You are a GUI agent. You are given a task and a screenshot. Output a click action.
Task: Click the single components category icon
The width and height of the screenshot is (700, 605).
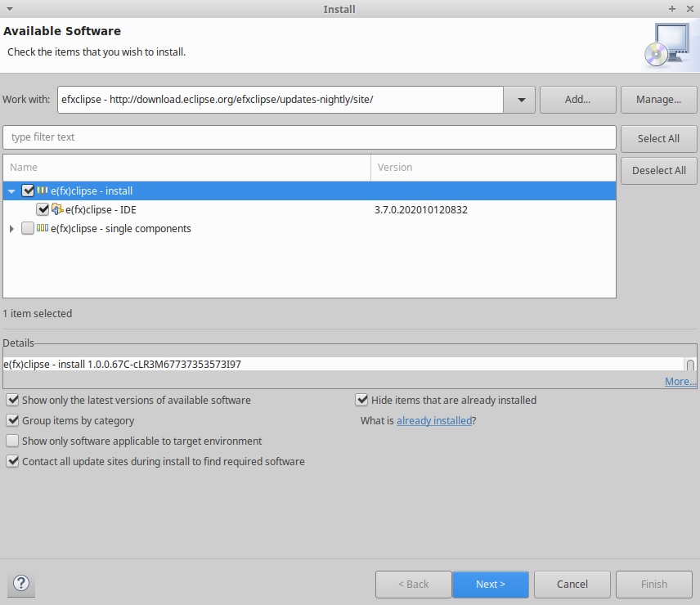tap(43, 229)
